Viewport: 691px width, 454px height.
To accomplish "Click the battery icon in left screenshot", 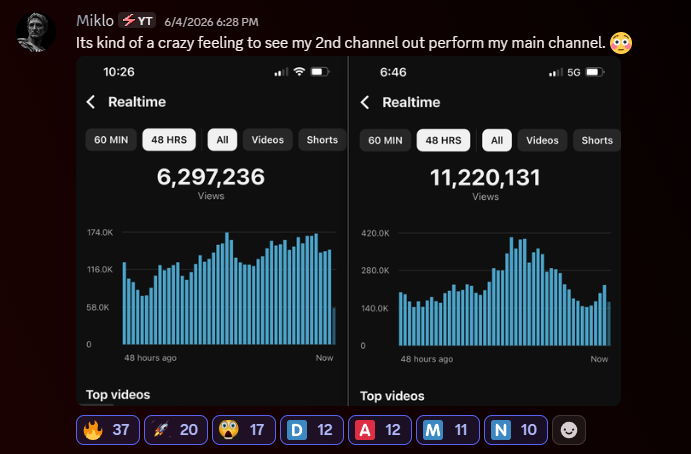I will point(320,71).
